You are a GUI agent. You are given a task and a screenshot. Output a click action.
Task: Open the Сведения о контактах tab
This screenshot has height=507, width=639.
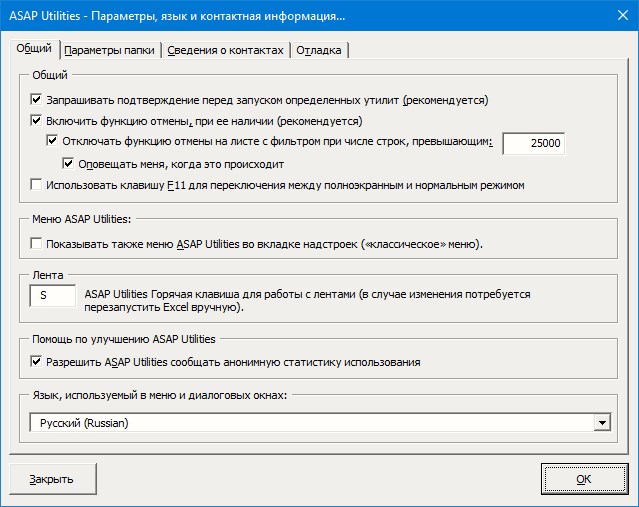226,50
